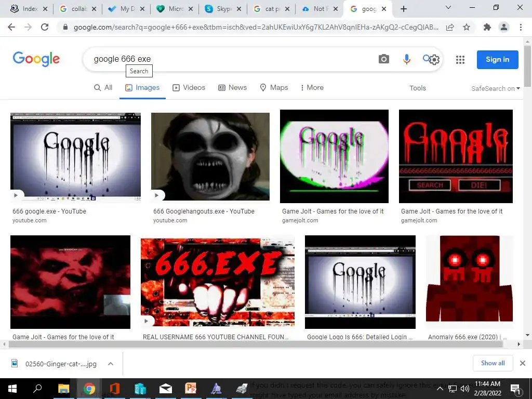
Task: Start voice search with microphone icon
Action: point(406,59)
